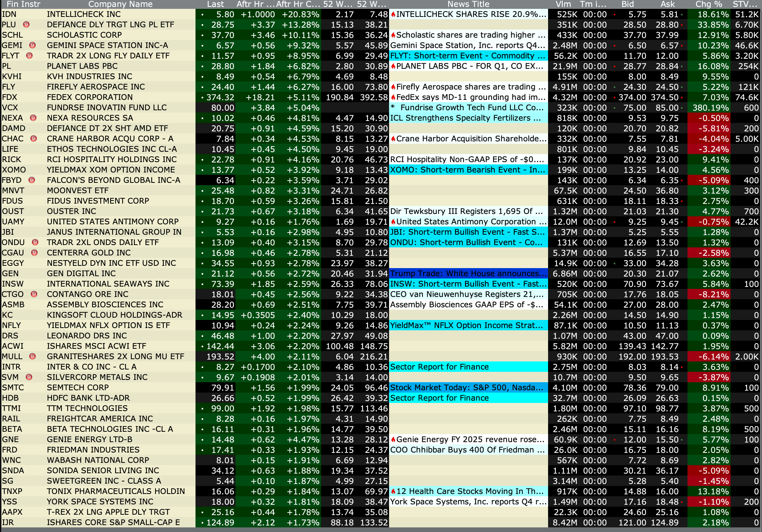Click flame icon on INTELLICHECK news headline

[x=393, y=14]
